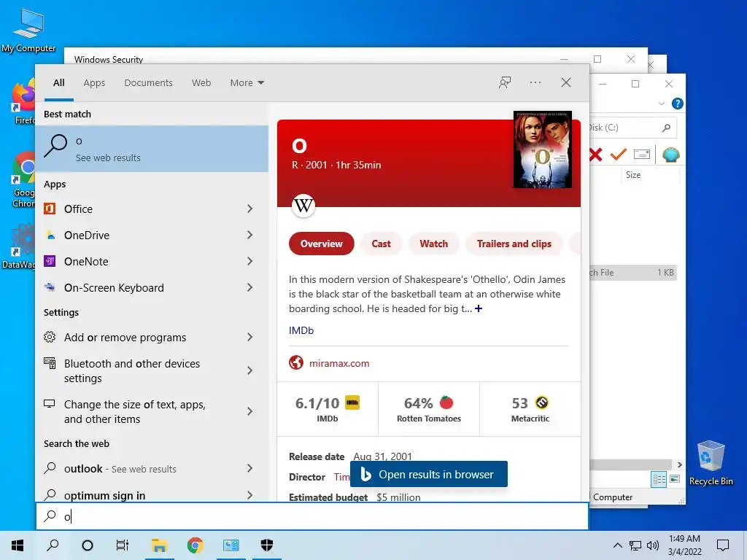The height and width of the screenshot is (560, 747).
Task: Expand Bluetooth and other devices arrow
Action: [249, 370]
